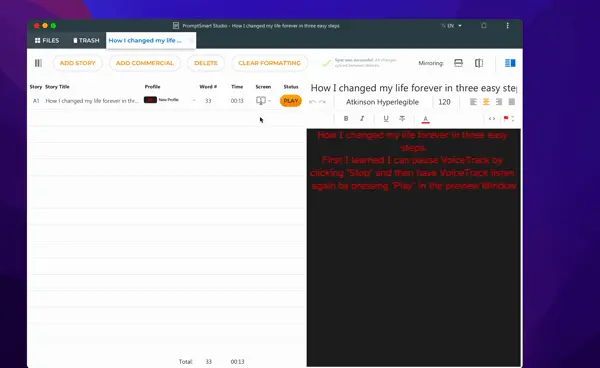600x368 pixels.
Task: Click the word count 33 in row A1
Action: point(208,101)
